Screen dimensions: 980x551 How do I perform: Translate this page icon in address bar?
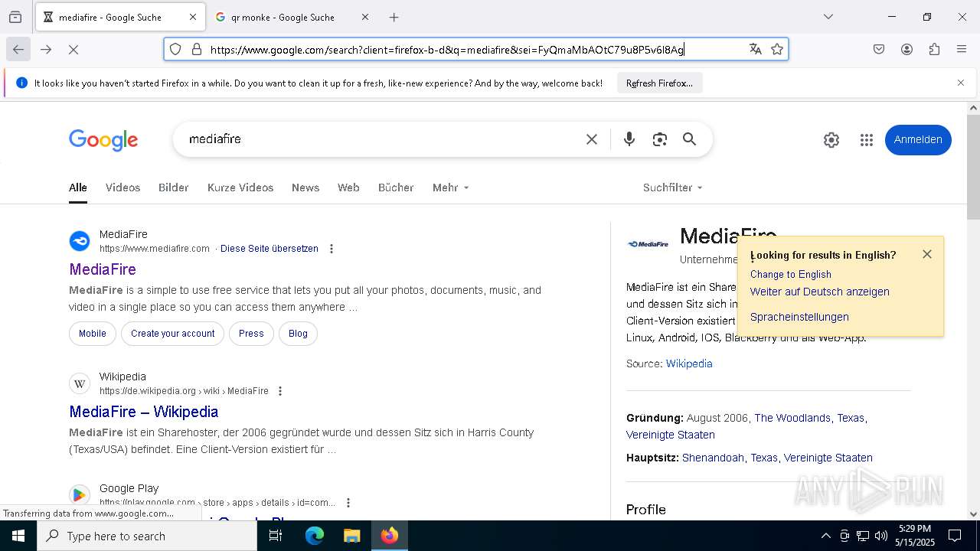click(756, 49)
